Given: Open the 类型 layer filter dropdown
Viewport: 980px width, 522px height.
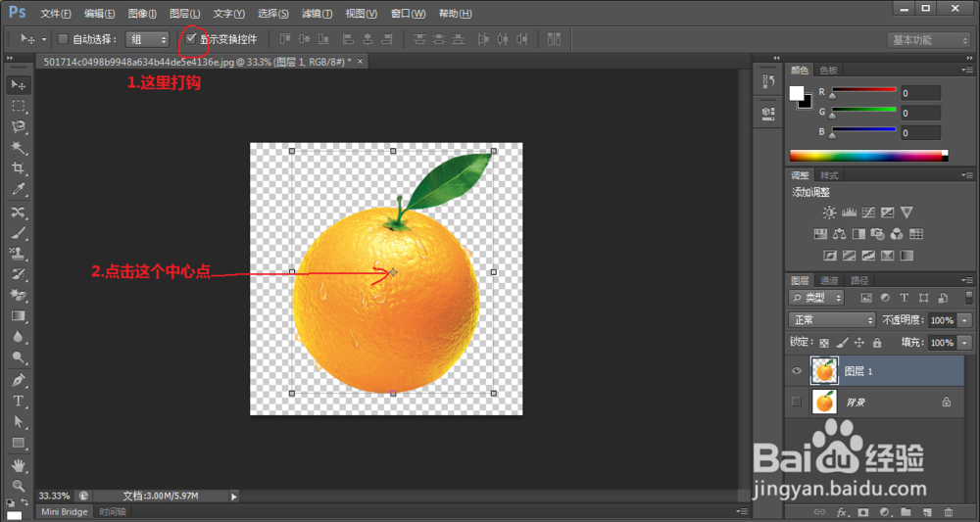Looking at the screenshot, I should [x=816, y=297].
